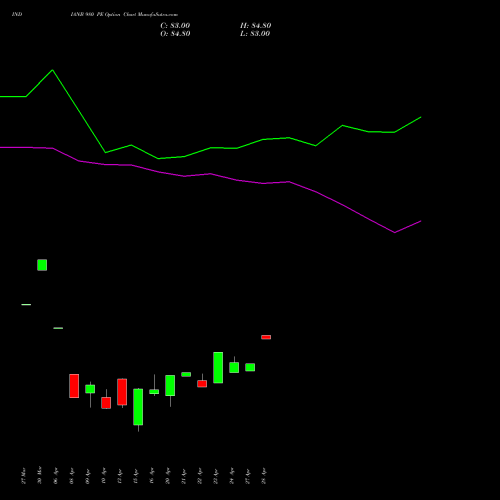Viewport: 500px width, 500px height.
Task: Click the green indicator line on the chart
Action: point(210,148)
